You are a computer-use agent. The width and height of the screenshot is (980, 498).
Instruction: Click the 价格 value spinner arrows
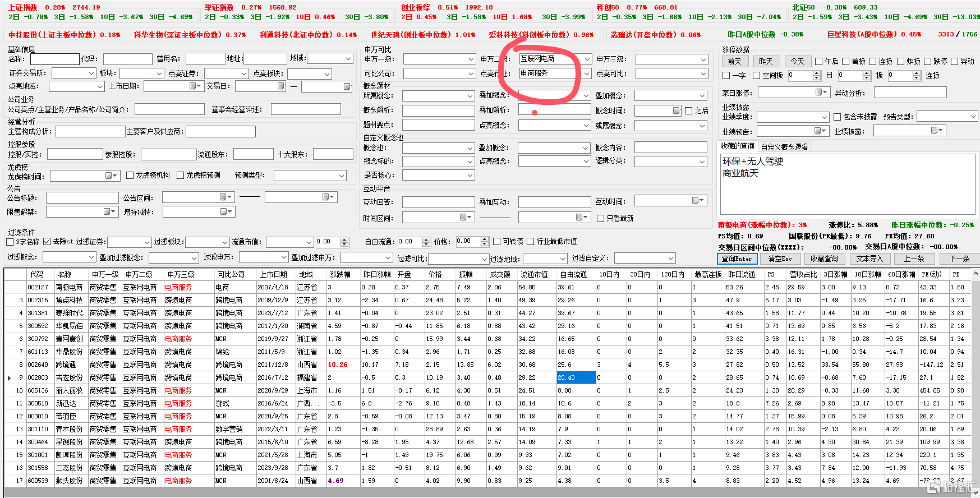(x=485, y=242)
